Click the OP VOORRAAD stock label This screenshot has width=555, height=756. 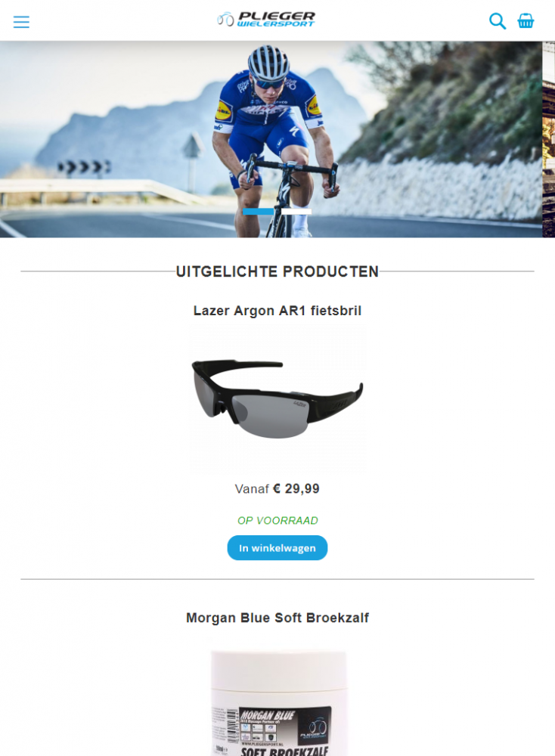277,521
